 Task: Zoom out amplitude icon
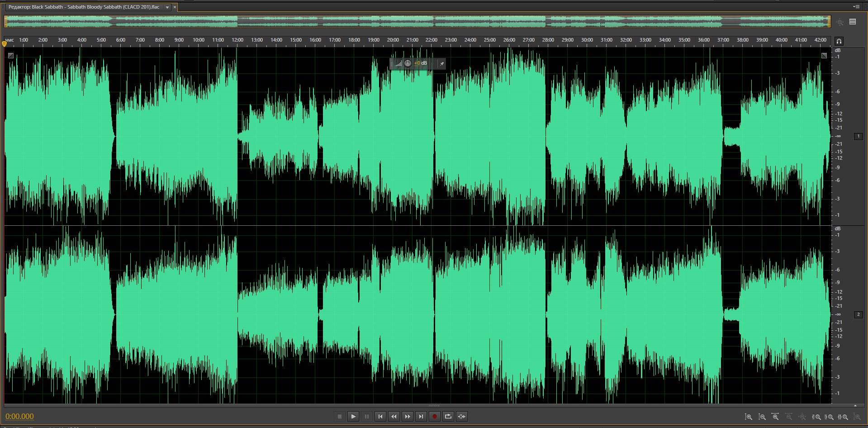762,417
